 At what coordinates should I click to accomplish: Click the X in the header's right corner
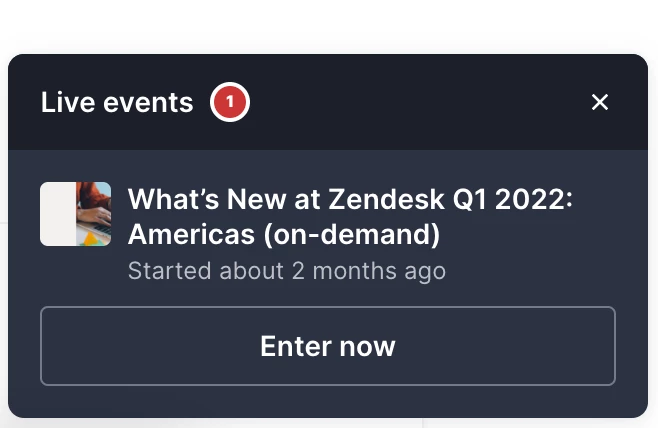[x=600, y=102]
